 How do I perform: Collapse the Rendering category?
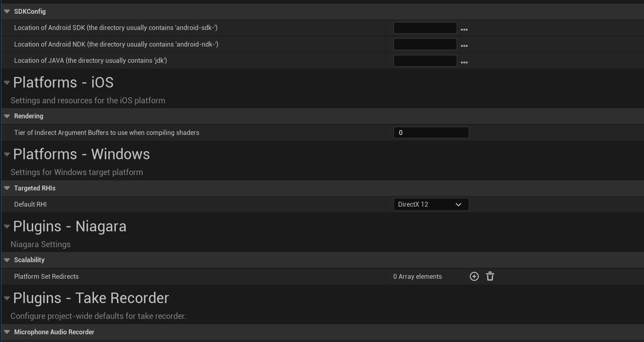click(x=7, y=116)
